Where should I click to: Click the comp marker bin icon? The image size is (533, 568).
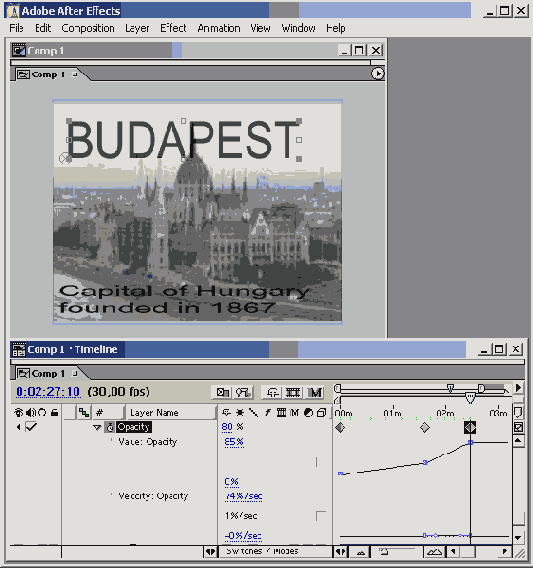518,413
